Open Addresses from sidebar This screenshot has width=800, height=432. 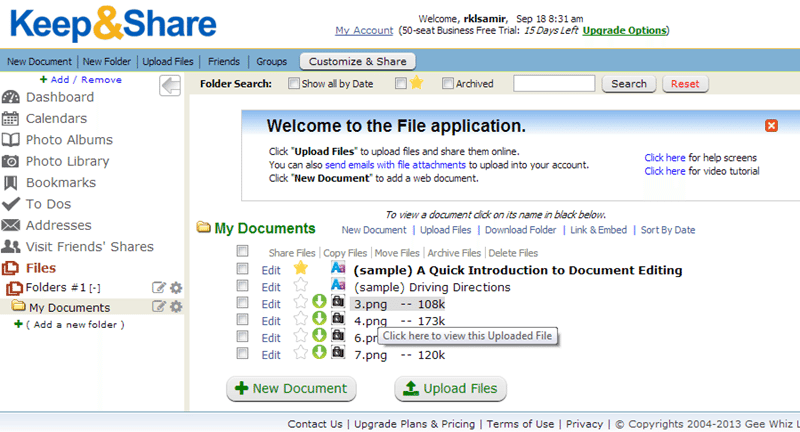[x=59, y=225]
